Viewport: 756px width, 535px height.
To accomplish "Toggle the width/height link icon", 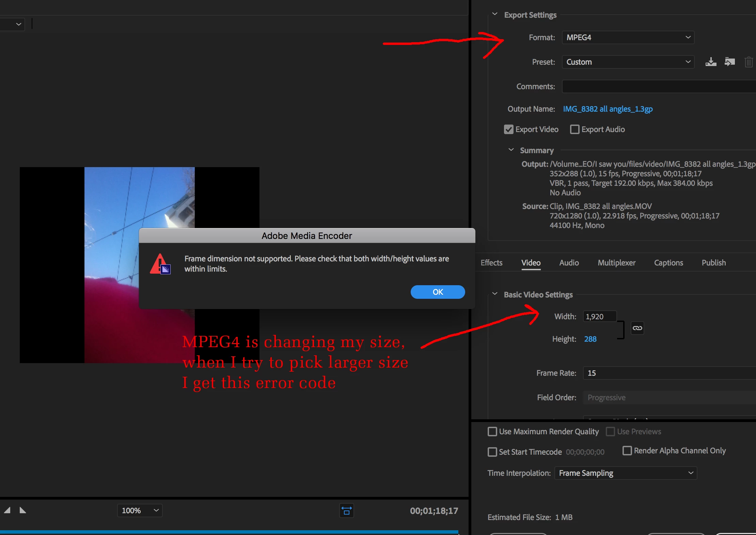I will [x=637, y=328].
